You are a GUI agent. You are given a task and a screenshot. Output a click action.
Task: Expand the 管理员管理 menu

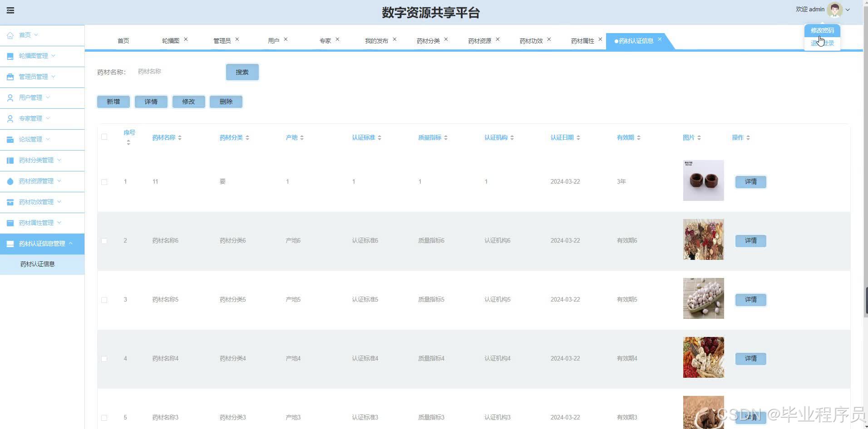click(53, 77)
